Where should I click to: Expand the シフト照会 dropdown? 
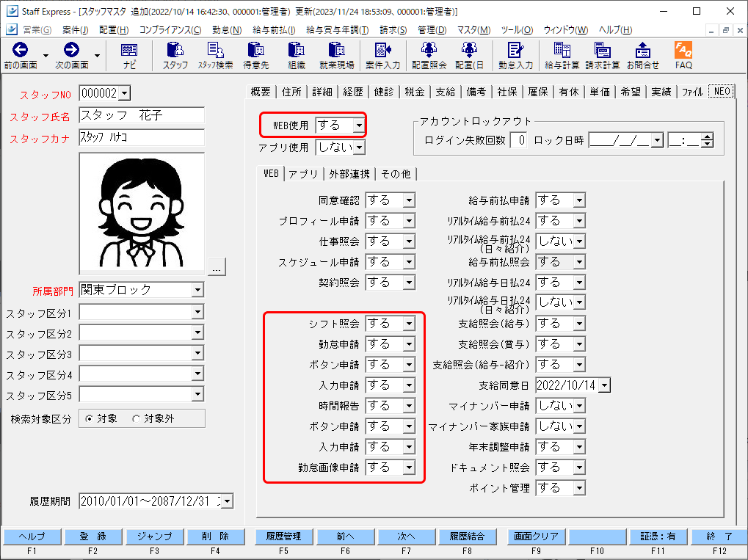pyautogui.click(x=409, y=324)
